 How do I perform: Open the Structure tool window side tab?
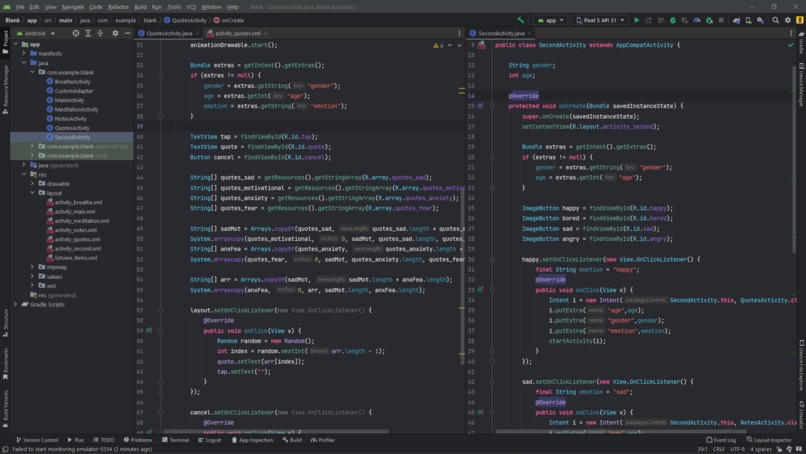tap(5, 322)
